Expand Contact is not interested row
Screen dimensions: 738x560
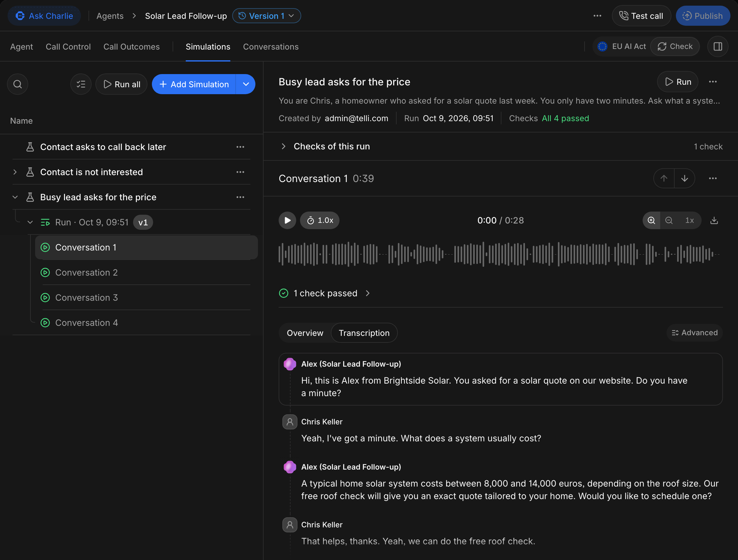15,172
